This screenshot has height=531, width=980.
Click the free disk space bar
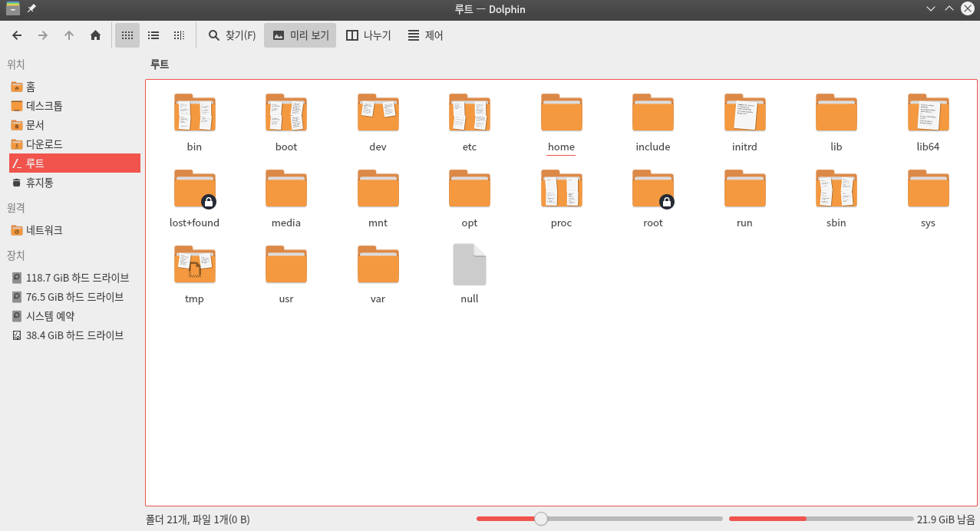click(821, 519)
